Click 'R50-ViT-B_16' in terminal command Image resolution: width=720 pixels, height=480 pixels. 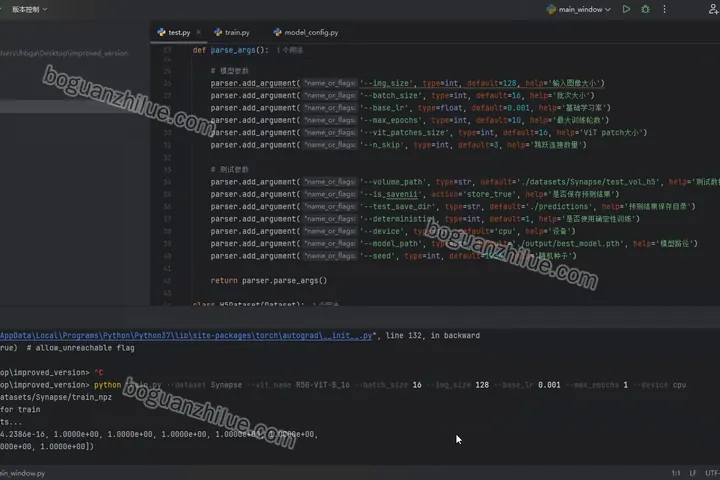pos(323,385)
